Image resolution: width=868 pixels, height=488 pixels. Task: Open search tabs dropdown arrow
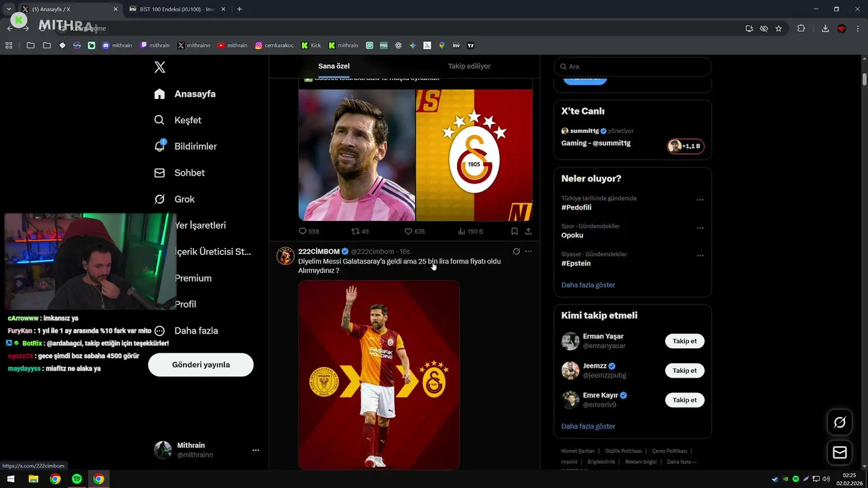click(8, 9)
